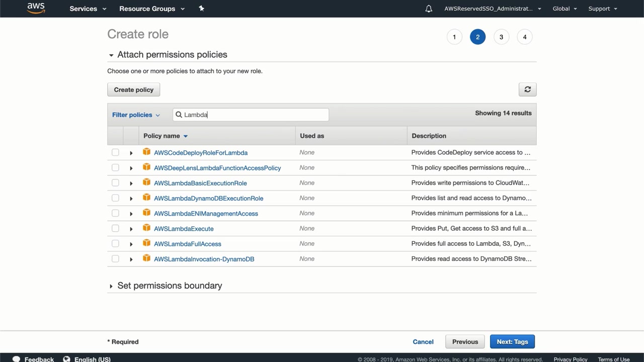The image size is (644, 362).
Task: Click the Next: Tags button
Action: pyautogui.click(x=512, y=342)
